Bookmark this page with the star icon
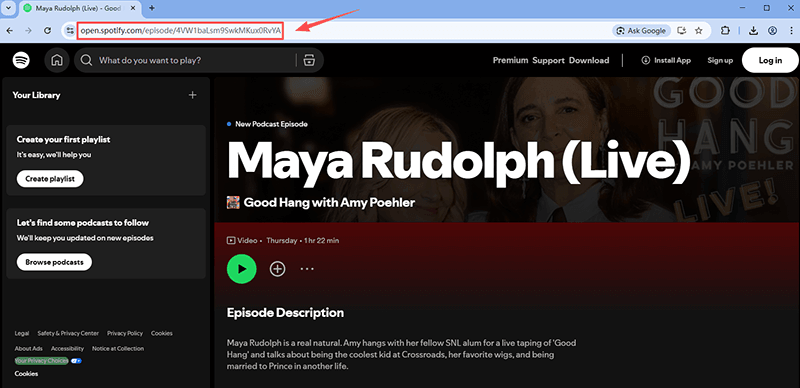The width and height of the screenshot is (800, 388). pyautogui.click(x=699, y=31)
